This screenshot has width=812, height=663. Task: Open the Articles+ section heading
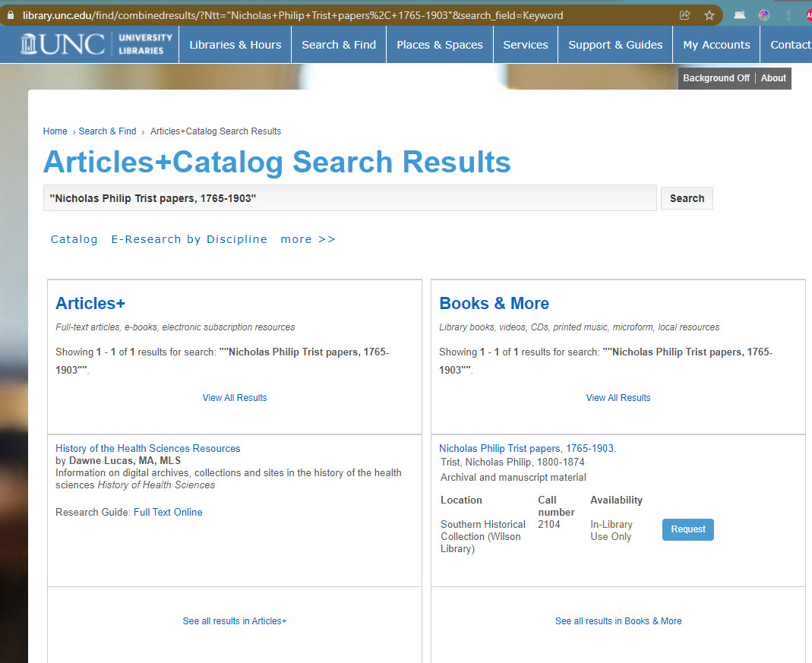[90, 303]
